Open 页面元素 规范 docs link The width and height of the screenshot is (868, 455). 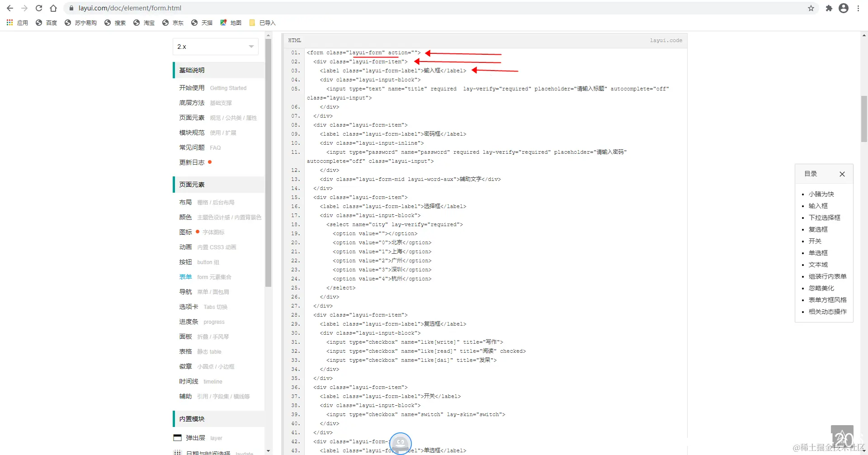click(x=218, y=118)
